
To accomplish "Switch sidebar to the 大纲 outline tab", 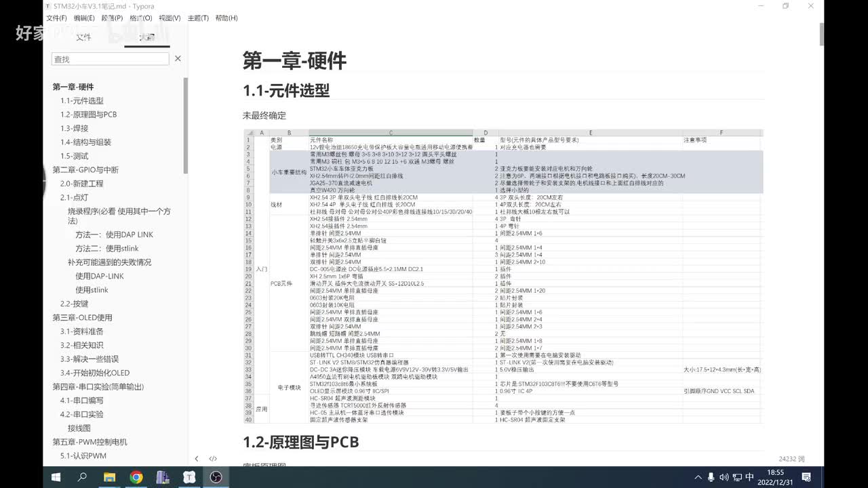I will pos(147,37).
